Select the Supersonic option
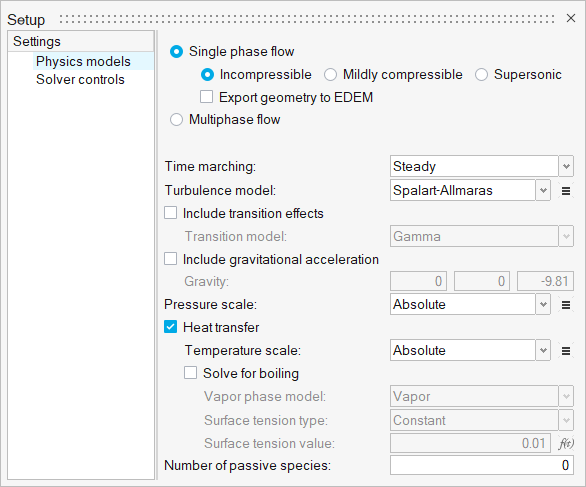Screen dimensions: 586x487 [481, 75]
